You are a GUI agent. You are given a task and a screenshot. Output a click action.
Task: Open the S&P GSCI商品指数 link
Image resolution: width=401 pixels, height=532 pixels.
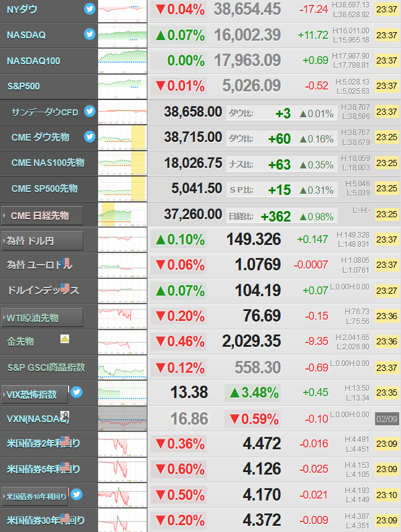(x=46, y=367)
